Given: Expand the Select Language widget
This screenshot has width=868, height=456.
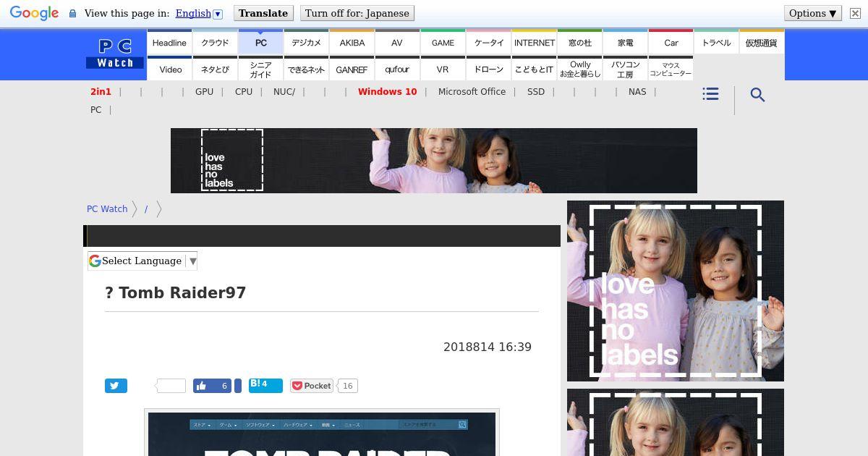Looking at the screenshot, I should 142,261.
